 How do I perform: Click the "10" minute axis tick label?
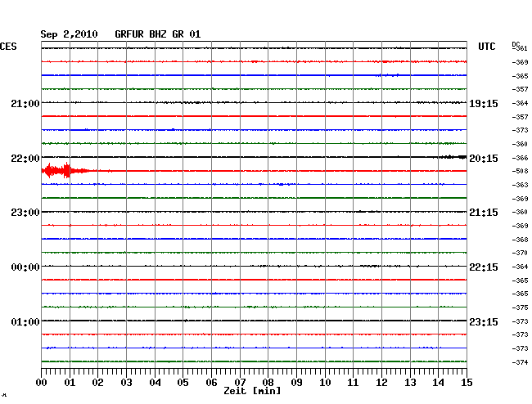click(x=325, y=383)
